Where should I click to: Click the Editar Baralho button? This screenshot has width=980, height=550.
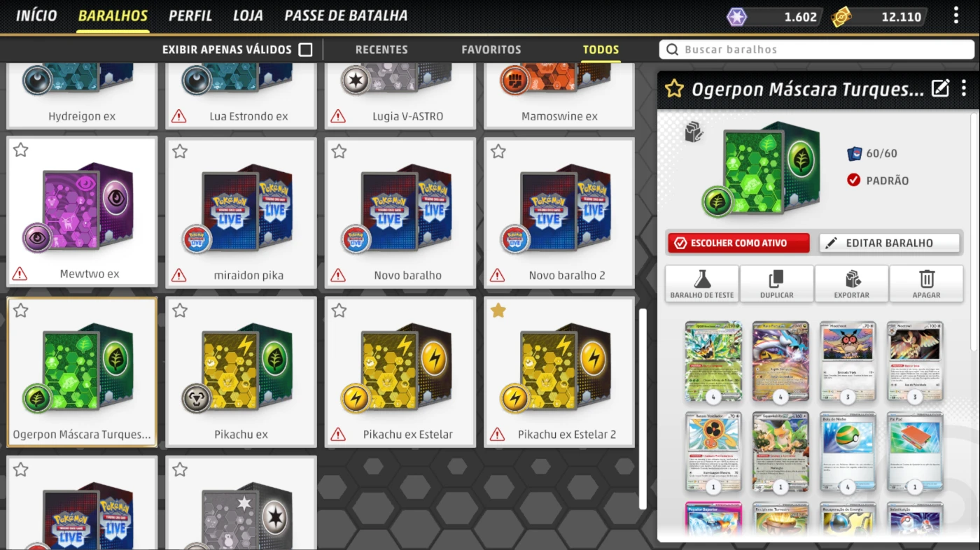tap(889, 243)
